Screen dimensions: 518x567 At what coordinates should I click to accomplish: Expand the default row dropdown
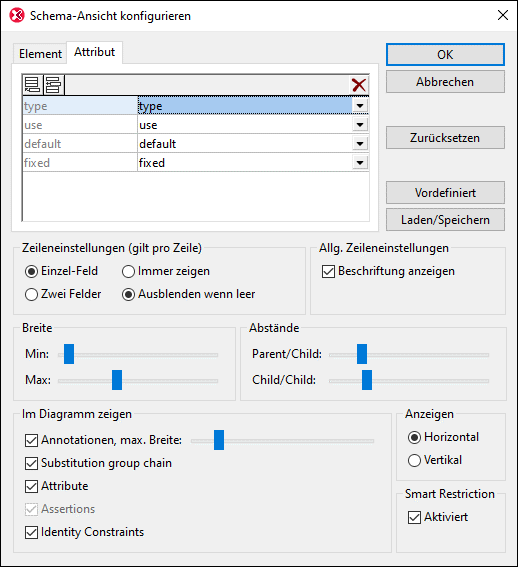(x=360, y=144)
